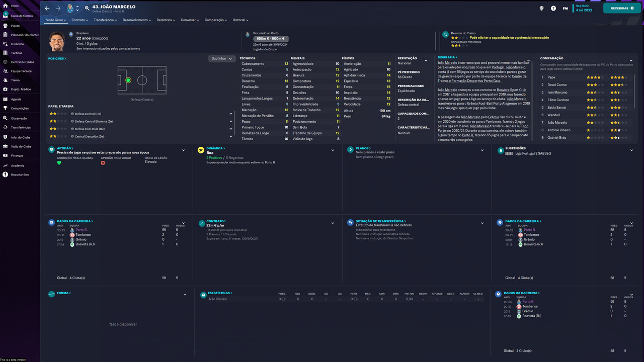644x362 pixels.
Task: Click the Resumo do Treino magnifier icon
Action: 445,35
